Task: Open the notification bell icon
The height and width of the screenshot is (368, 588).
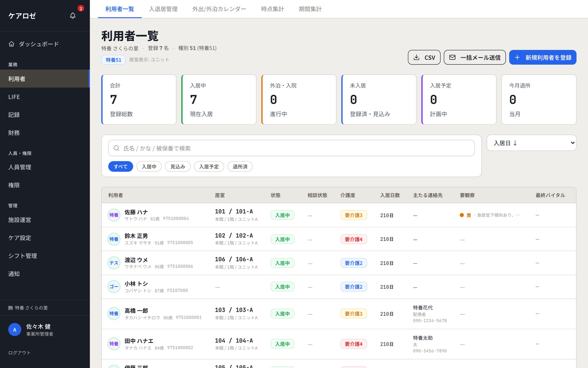Action: [73, 15]
